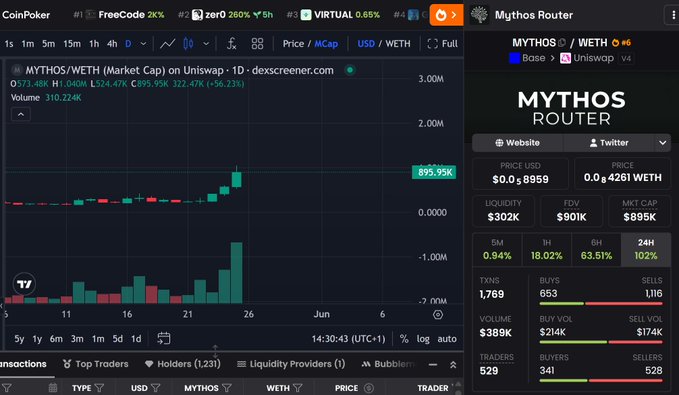Screen dimensions: 679x395
Task: Open the Twitter link
Action: pos(609,142)
